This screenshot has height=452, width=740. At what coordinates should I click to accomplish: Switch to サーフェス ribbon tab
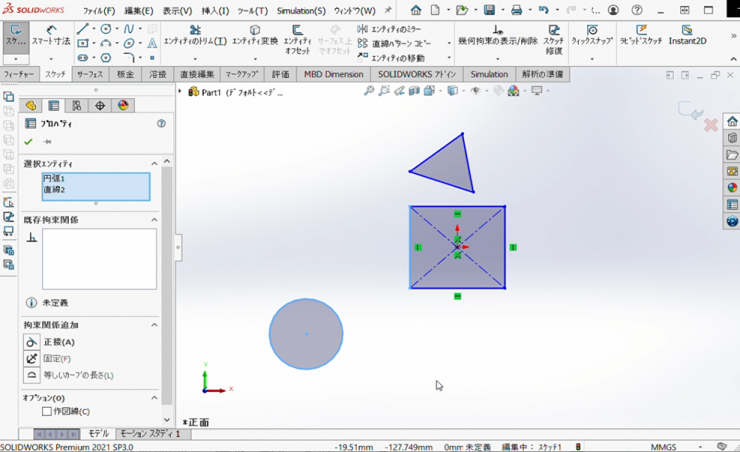tap(90, 75)
